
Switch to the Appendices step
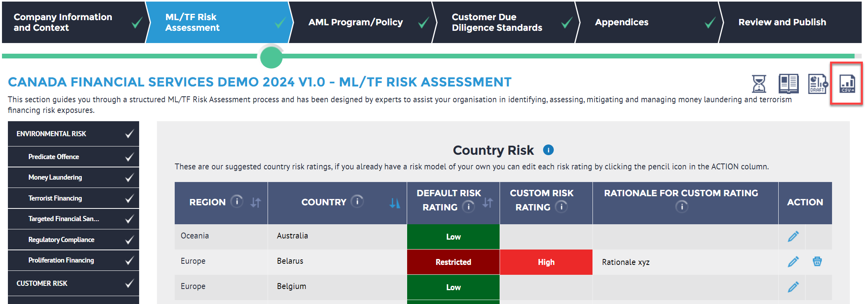[648, 22]
